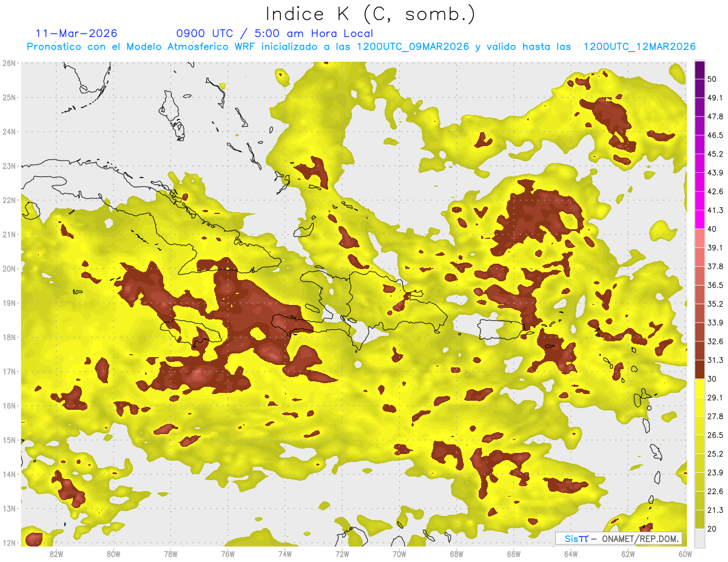Click the colorbar value '30'
This screenshot has width=728, height=562.
pyautogui.click(x=712, y=379)
